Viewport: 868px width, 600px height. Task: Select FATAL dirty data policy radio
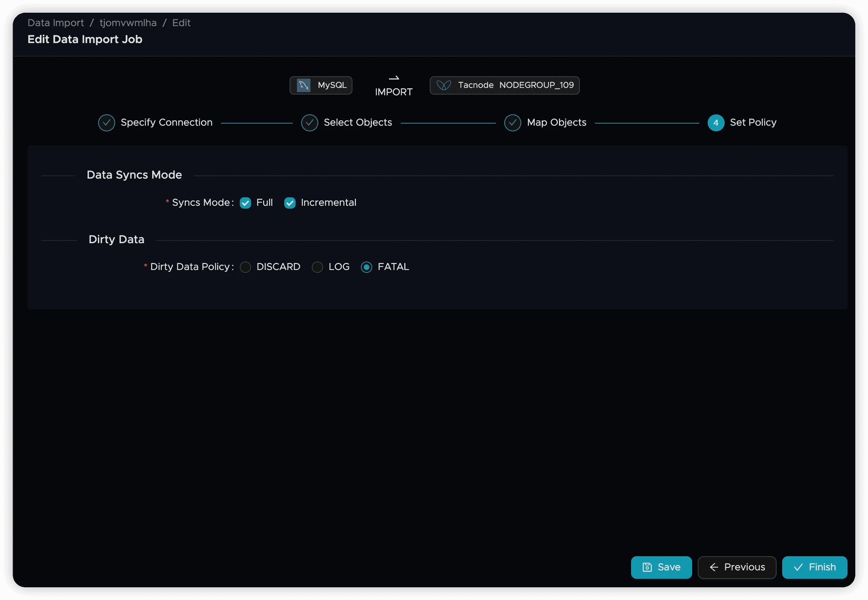click(x=366, y=267)
